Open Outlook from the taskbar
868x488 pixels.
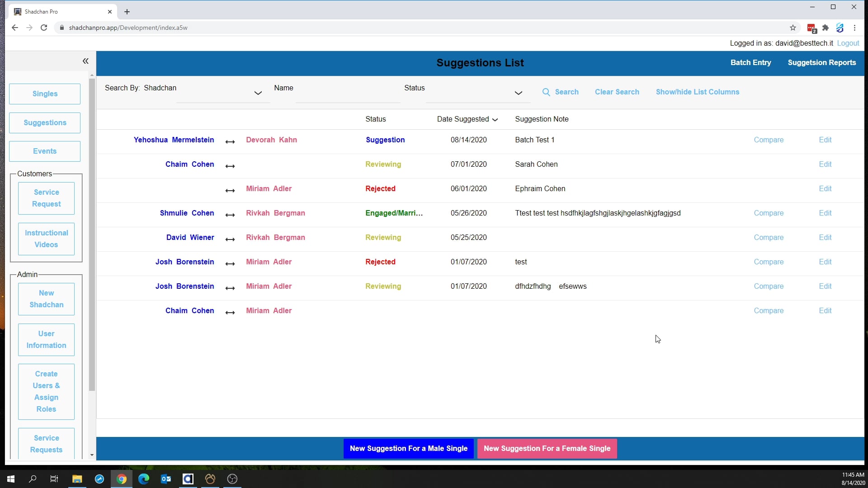pyautogui.click(x=166, y=479)
